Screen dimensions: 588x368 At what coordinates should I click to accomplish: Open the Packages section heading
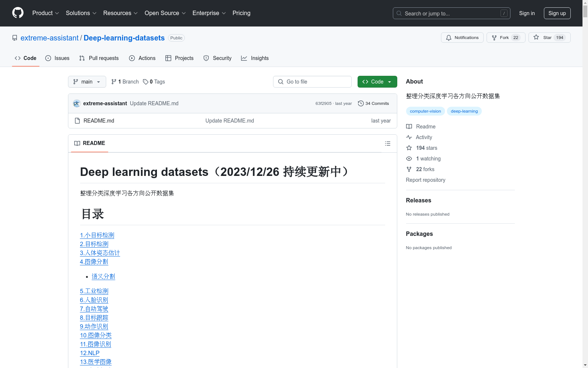click(419, 234)
